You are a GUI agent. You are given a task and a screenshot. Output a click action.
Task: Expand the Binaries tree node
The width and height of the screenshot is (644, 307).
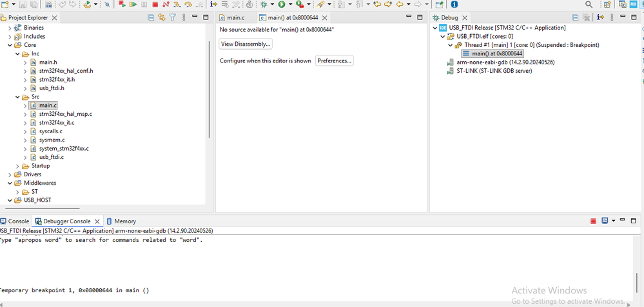(x=10, y=28)
